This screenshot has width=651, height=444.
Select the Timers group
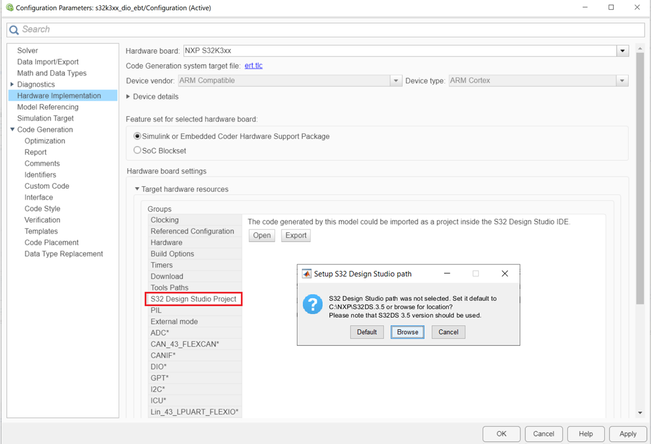click(x=195, y=265)
